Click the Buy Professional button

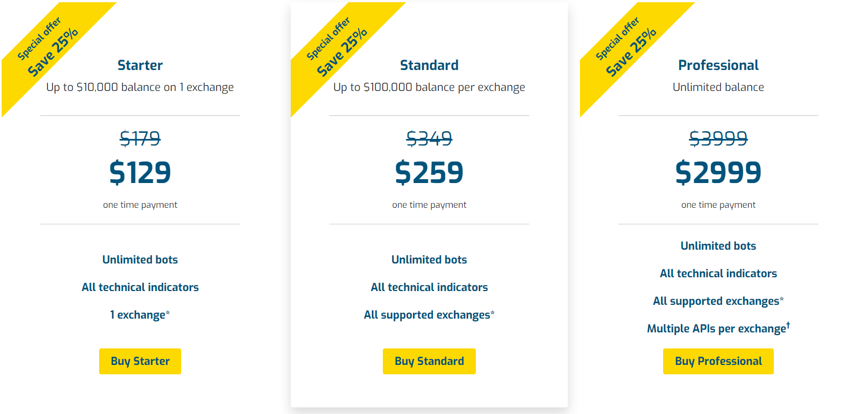point(718,361)
